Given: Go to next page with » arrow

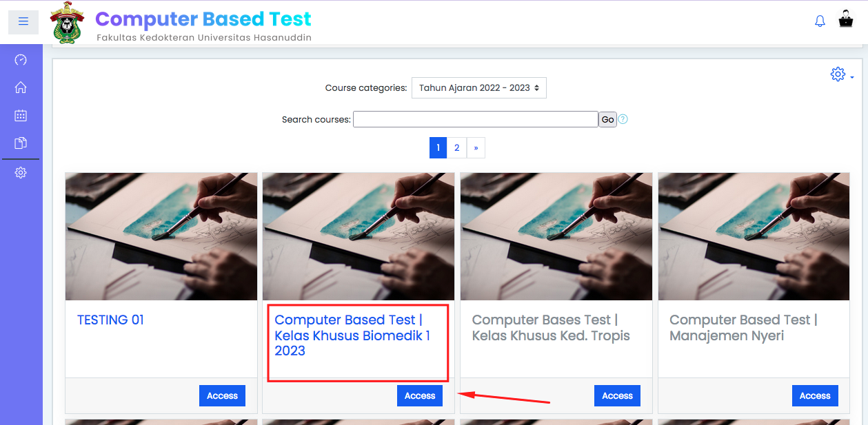Looking at the screenshot, I should (x=476, y=147).
